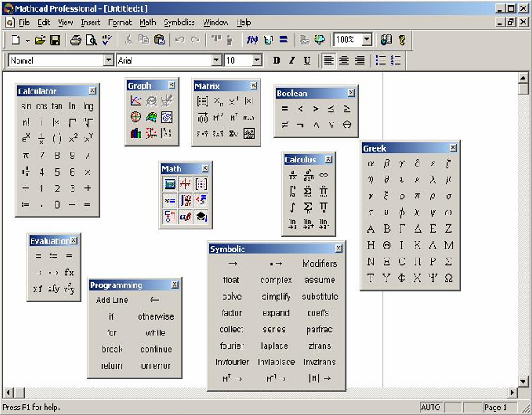Viewport: 532px width, 415px height.
Task: Open the Format menu
Action: (x=120, y=22)
